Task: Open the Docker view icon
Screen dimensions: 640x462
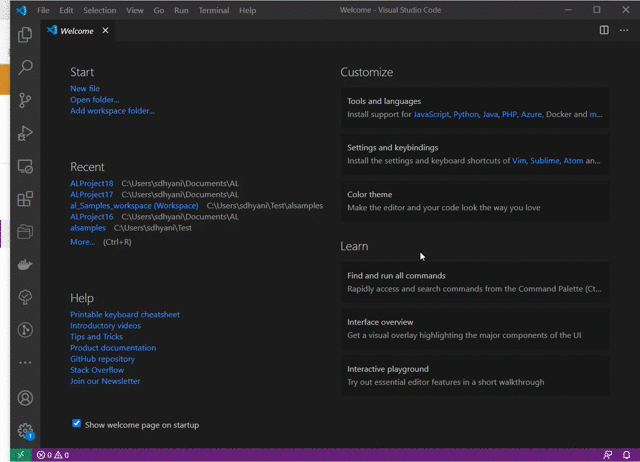Action: point(25,265)
